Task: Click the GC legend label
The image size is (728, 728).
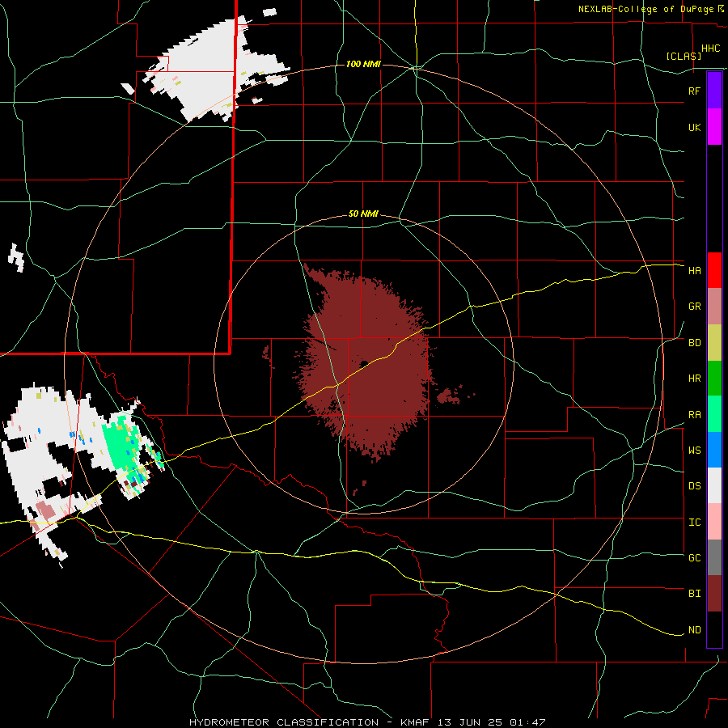Action: coord(694,558)
